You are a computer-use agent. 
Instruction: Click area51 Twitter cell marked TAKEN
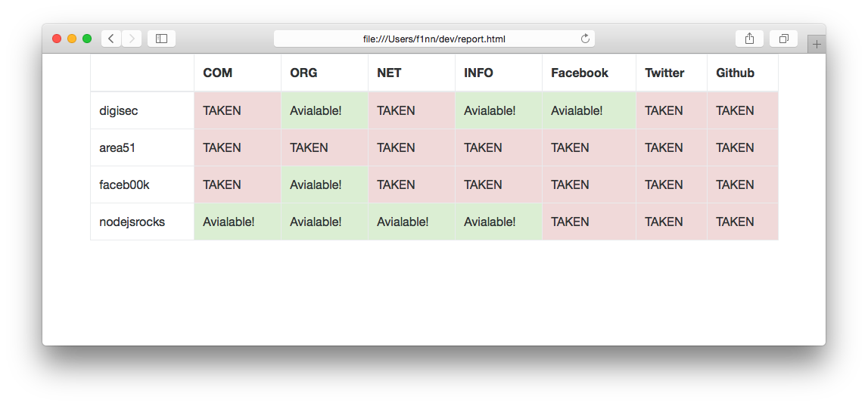tap(671, 147)
